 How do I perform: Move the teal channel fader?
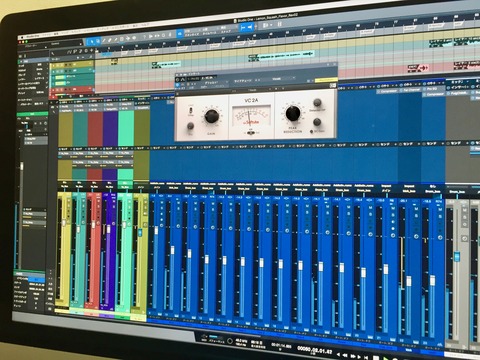click(78, 229)
